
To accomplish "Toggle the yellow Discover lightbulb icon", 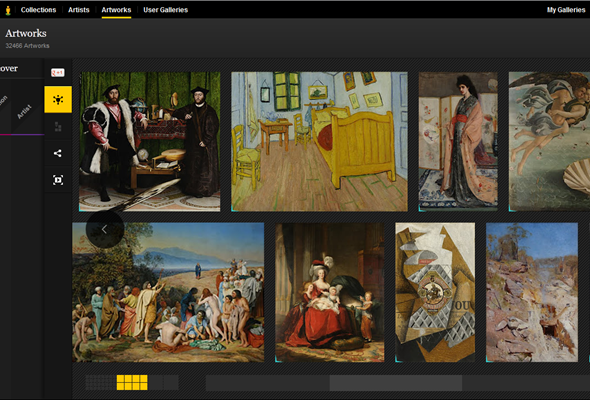I will pyautogui.click(x=58, y=100).
